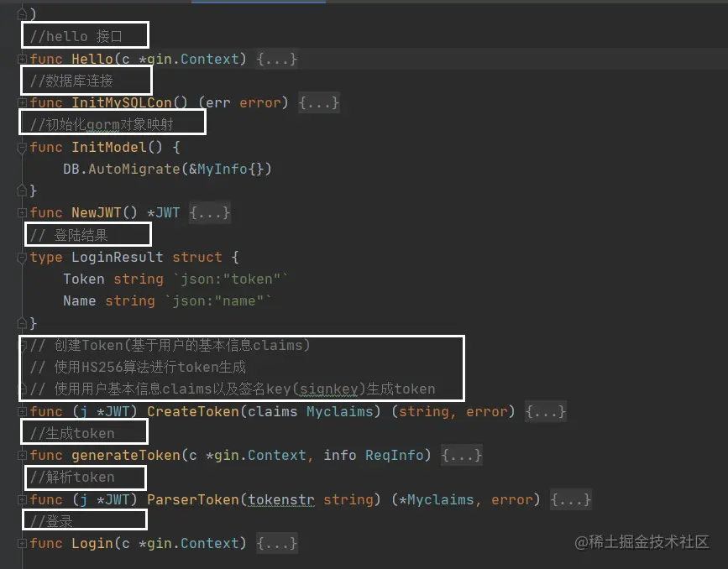
Task: Click the NewJWT function name
Action: pos(97,212)
